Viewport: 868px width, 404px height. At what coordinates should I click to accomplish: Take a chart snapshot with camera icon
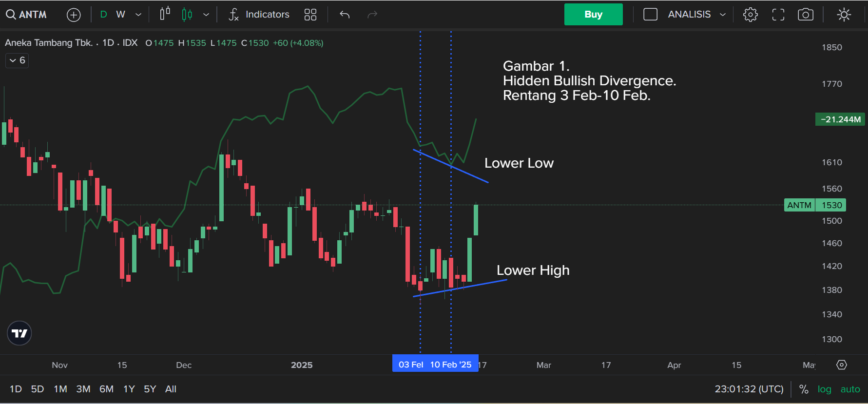point(806,15)
